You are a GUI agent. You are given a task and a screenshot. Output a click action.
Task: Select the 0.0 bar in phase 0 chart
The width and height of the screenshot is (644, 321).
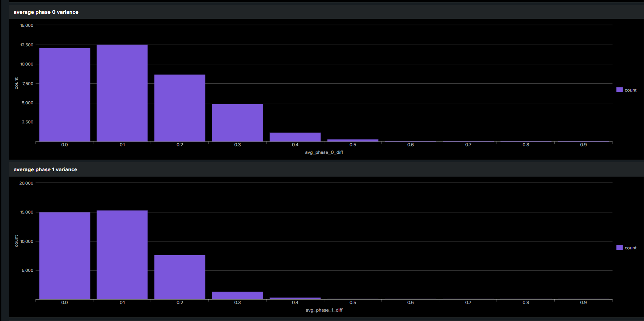pos(65,94)
